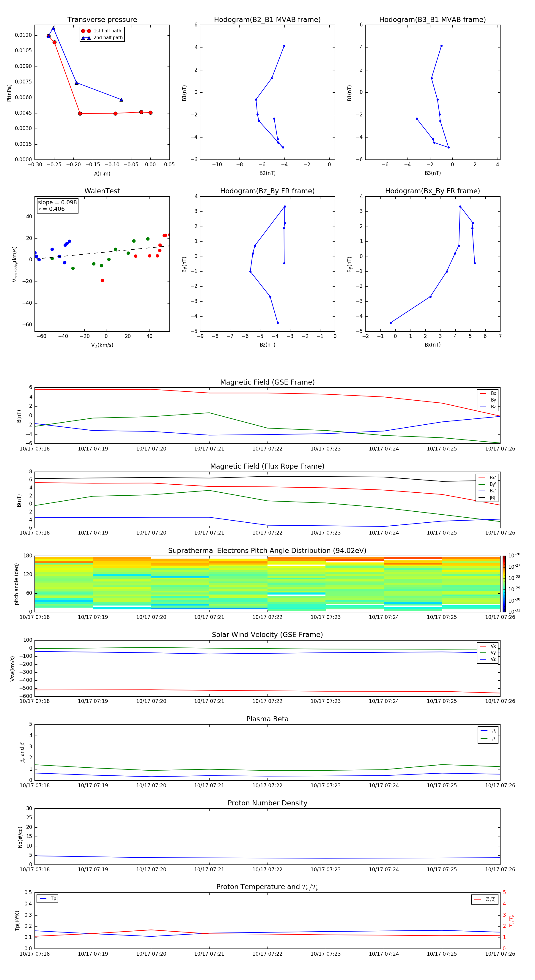
Task: Click the 'B3(nT)' axis label
Action: pyautogui.click(x=432, y=173)
